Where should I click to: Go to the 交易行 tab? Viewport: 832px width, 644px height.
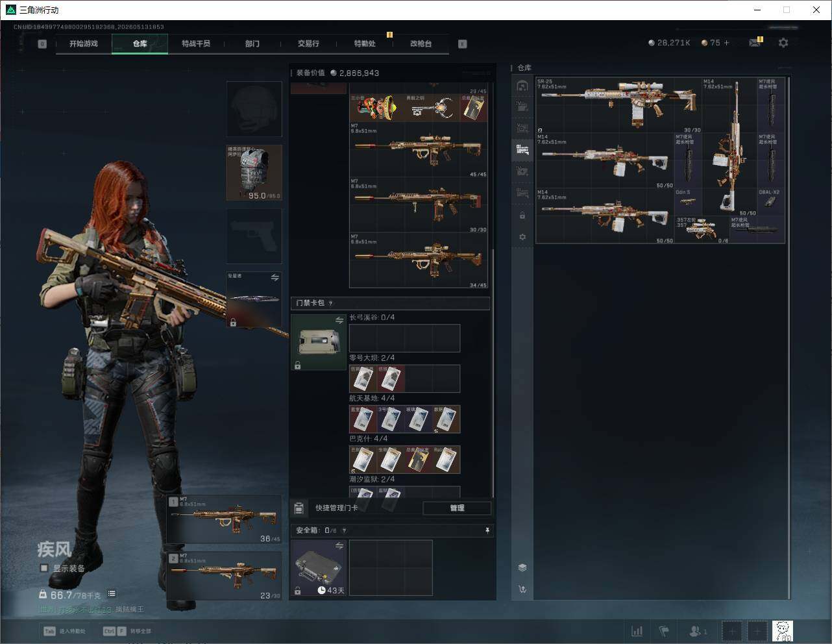pos(308,43)
